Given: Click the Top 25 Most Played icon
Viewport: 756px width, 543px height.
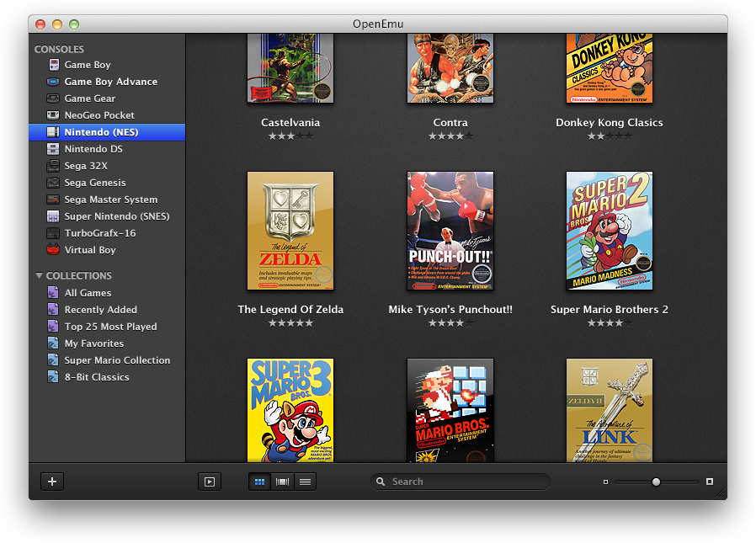Looking at the screenshot, I should [x=53, y=327].
